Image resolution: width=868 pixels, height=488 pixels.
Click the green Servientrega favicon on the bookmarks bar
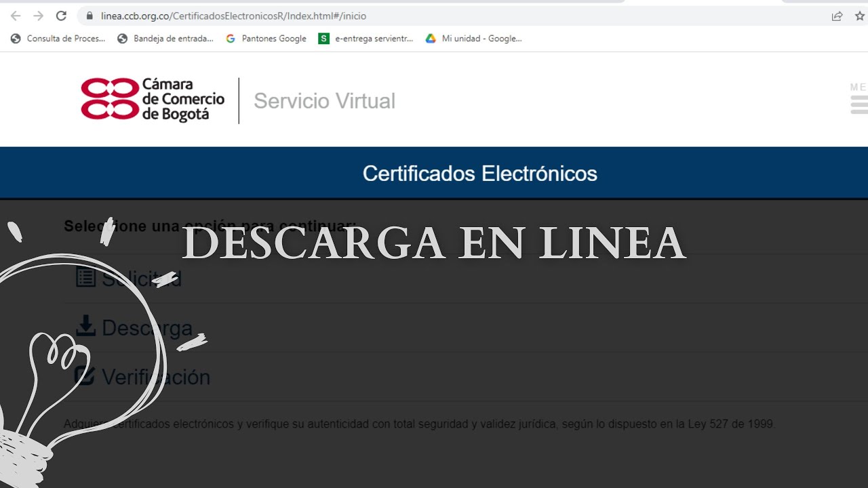coord(323,39)
